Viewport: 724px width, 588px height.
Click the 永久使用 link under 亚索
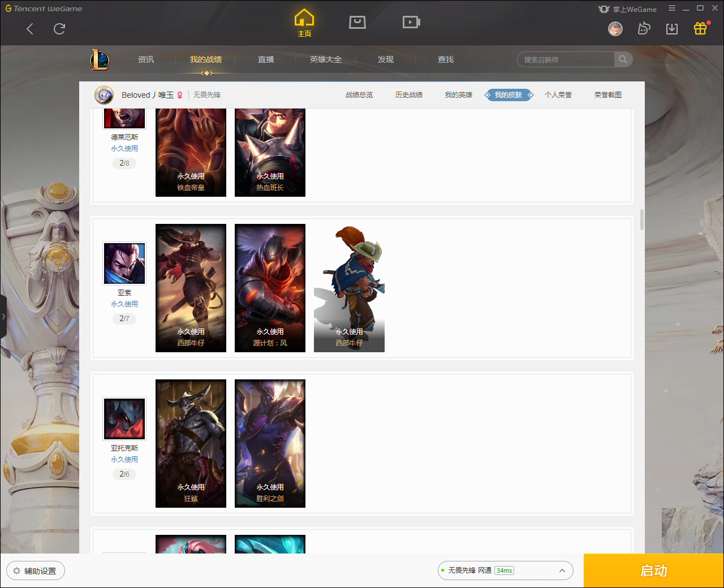(124, 304)
